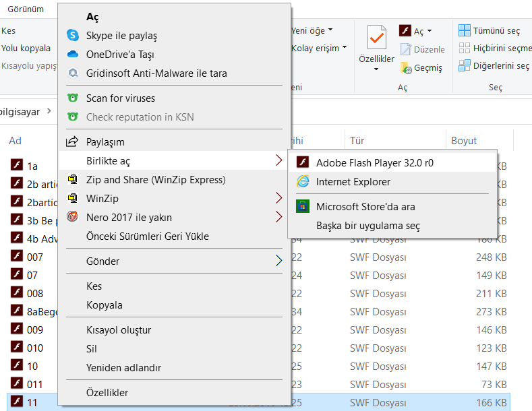532x411 pixels.
Task: Click the Nero 2017 icon
Action: point(73,217)
